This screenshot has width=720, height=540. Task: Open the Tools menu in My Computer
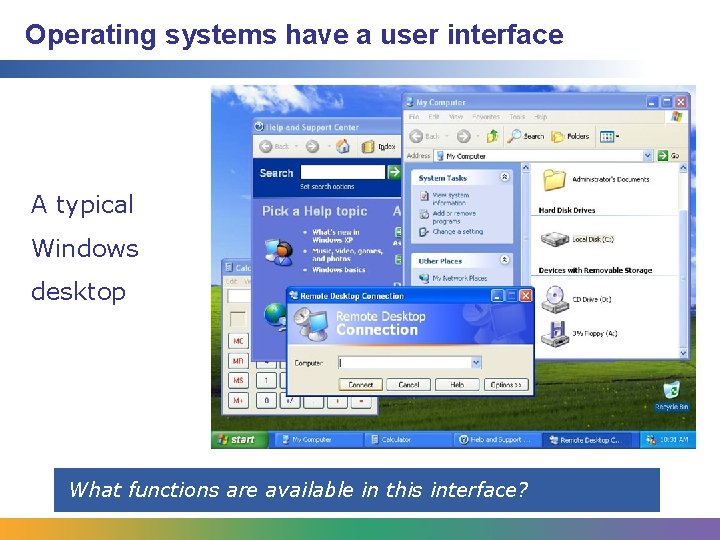(x=517, y=117)
